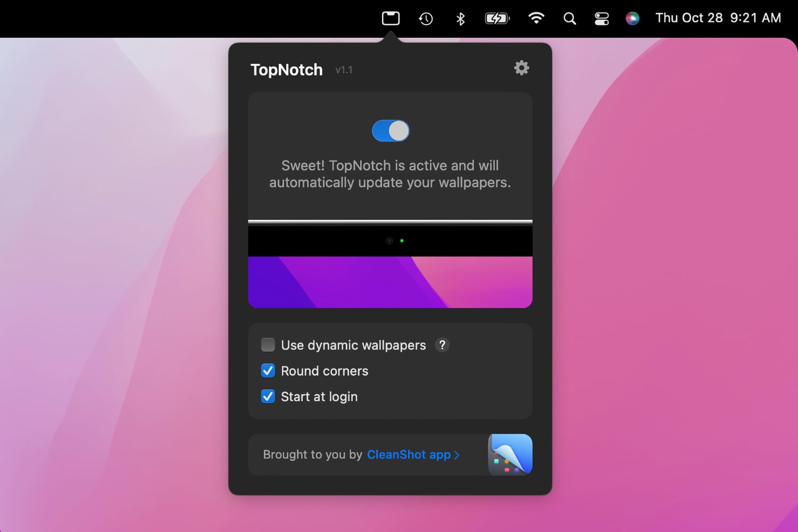Uncheck the Round corners option

pyautogui.click(x=268, y=370)
